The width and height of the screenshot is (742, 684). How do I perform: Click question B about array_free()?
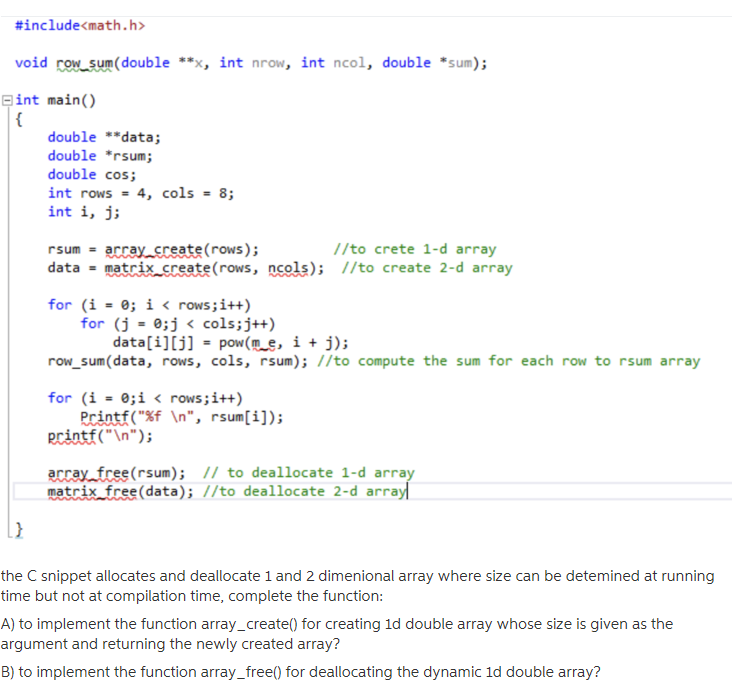pyautogui.click(x=300, y=672)
